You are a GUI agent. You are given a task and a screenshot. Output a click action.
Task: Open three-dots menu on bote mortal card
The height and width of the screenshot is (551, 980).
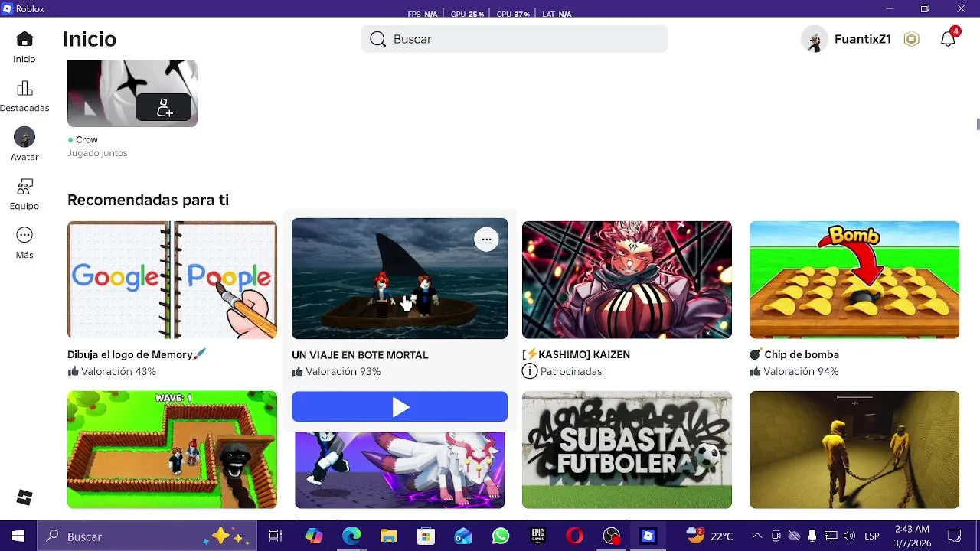[x=486, y=240]
